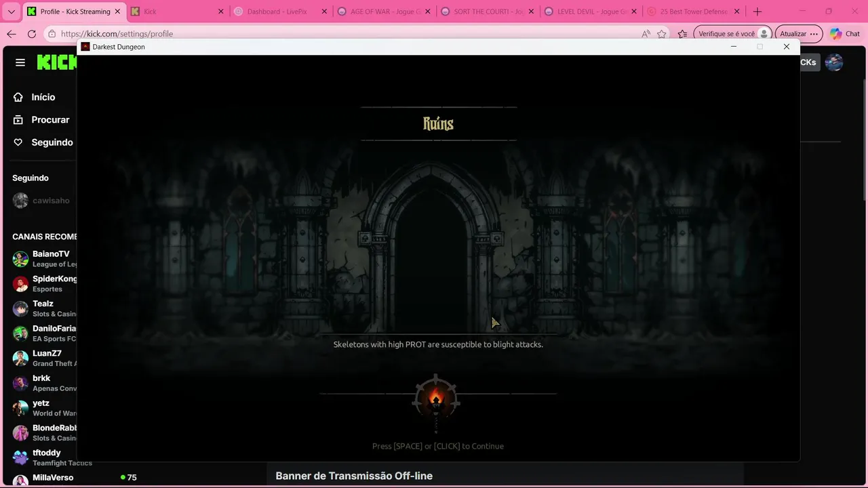868x488 pixels.
Task: Go back in browser history
Action: pyautogui.click(x=11, y=34)
